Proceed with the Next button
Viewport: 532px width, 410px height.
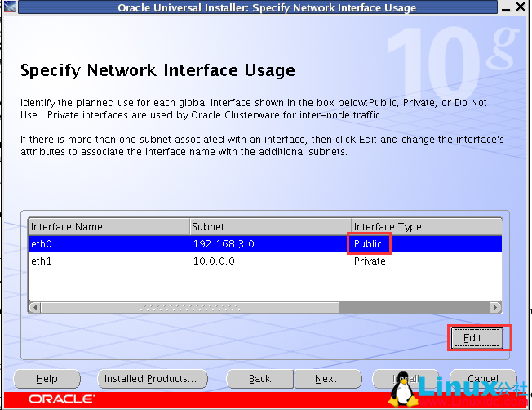(x=328, y=378)
